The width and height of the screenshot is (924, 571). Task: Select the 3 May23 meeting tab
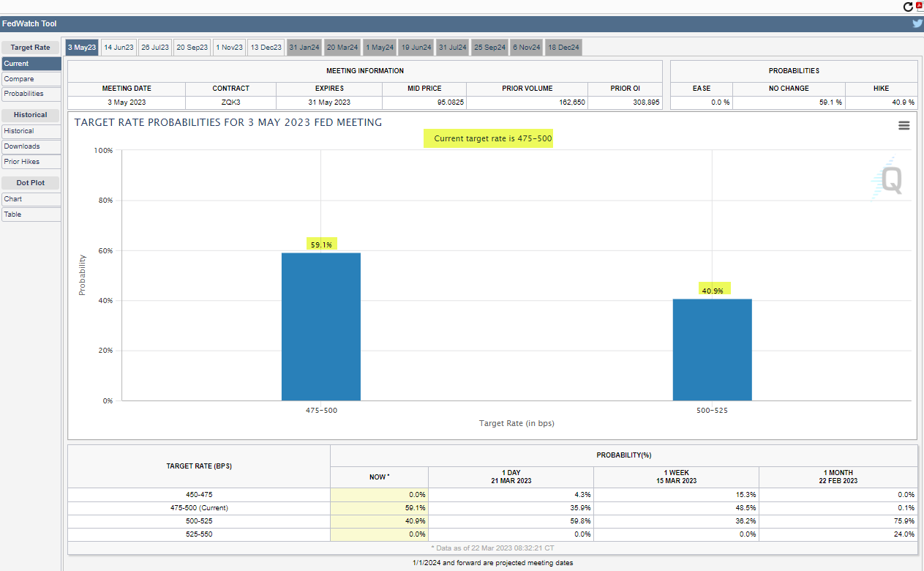(x=82, y=48)
